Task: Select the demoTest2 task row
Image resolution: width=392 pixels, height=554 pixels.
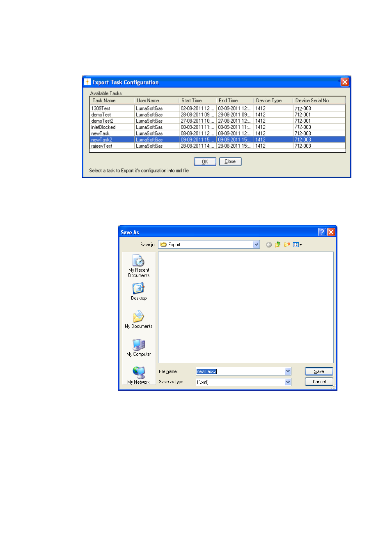Action: point(218,121)
